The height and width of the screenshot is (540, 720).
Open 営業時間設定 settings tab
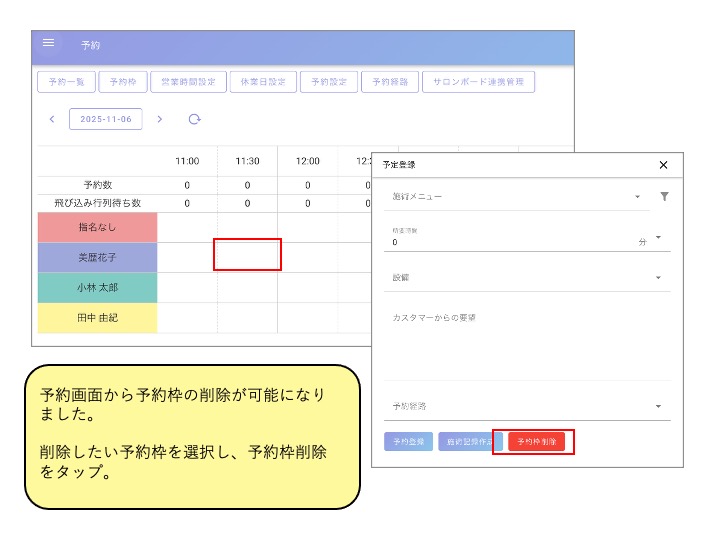187,82
